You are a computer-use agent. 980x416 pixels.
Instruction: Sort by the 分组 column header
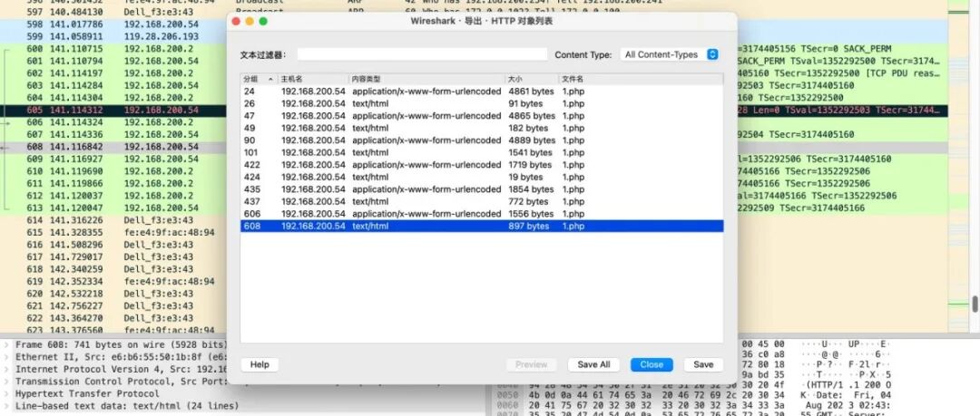[260, 80]
